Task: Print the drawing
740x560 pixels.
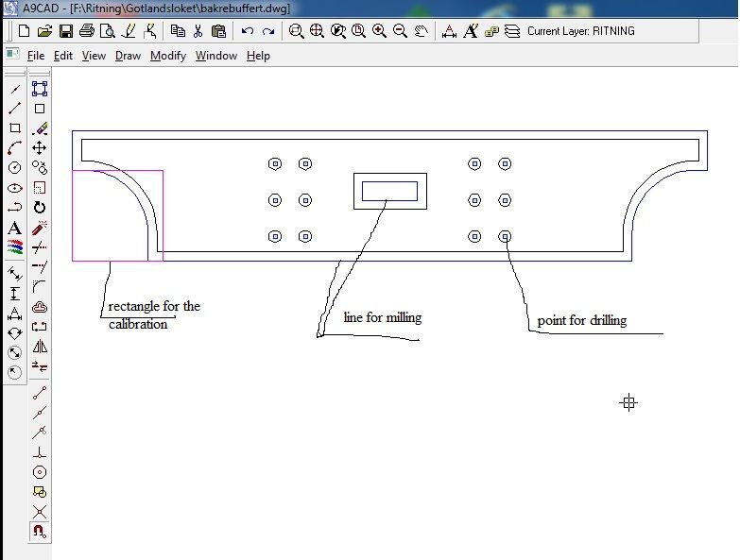Action: click(x=86, y=31)
